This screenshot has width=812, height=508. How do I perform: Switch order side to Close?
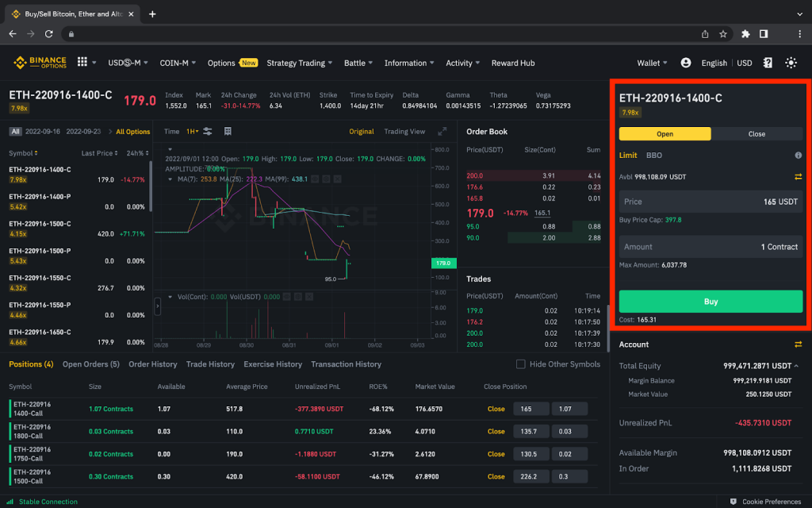pyautogui.click(x=757, y=133)
